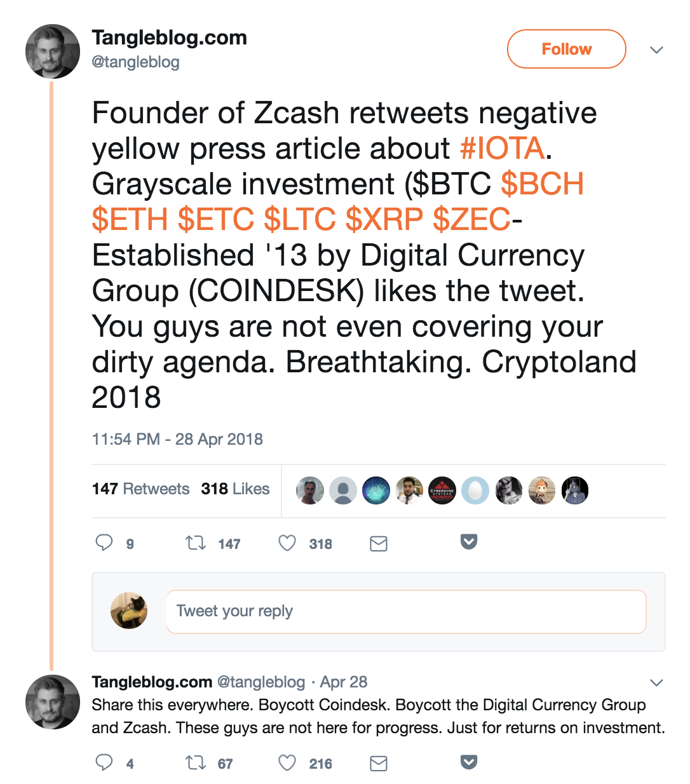Viewport: 690px width, 784px height.
Task: Retweet the Boycott Coindesk reply via retweet icon
Action: (x=197, y=763)
